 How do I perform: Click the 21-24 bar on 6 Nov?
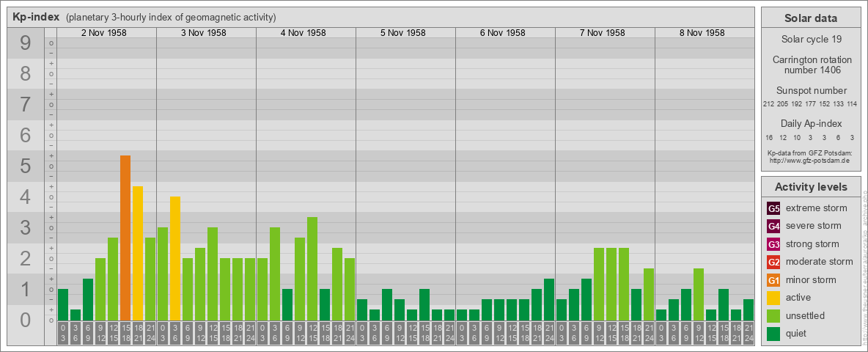[549, 299]
